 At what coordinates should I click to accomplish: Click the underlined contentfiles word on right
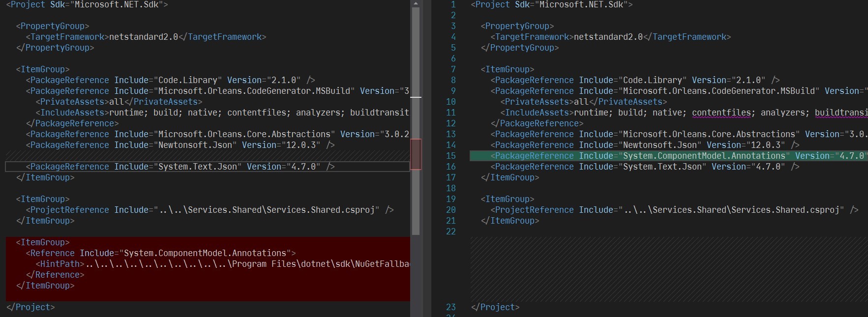[721, 113]
